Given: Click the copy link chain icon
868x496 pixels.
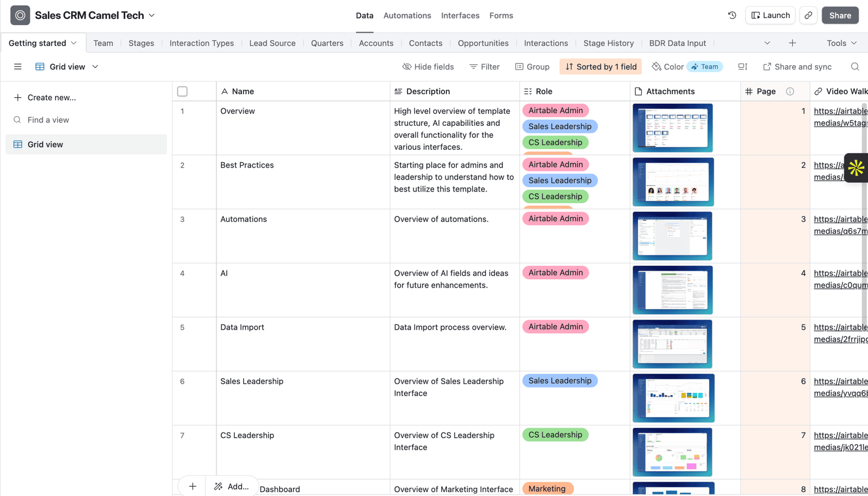Looking at the screenshot, I should click(x=808, y=15).
